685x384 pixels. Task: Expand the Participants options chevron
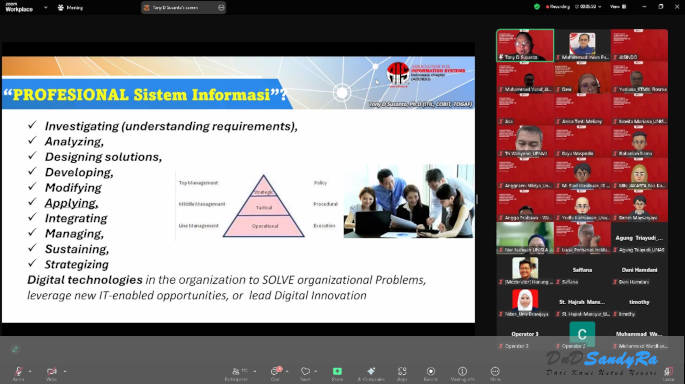255,371
